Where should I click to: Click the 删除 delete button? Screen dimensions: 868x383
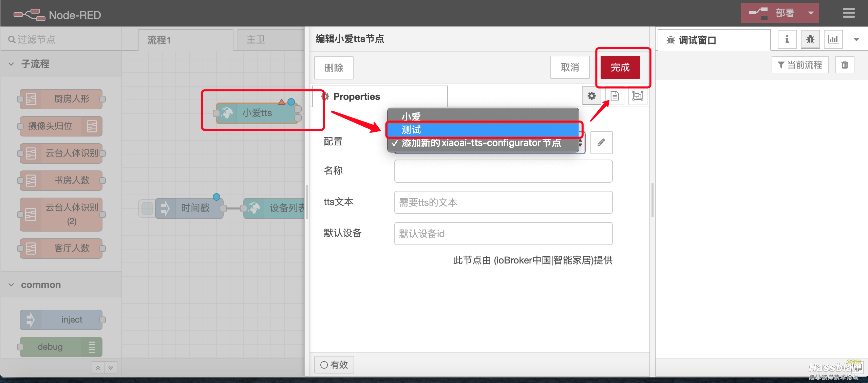point(334,68)
